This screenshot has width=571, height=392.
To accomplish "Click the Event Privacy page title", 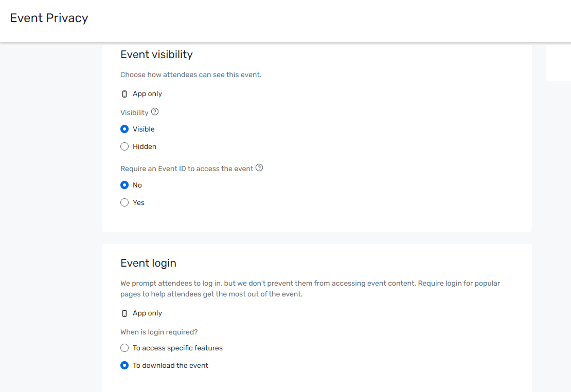I will tap(49, 18).
